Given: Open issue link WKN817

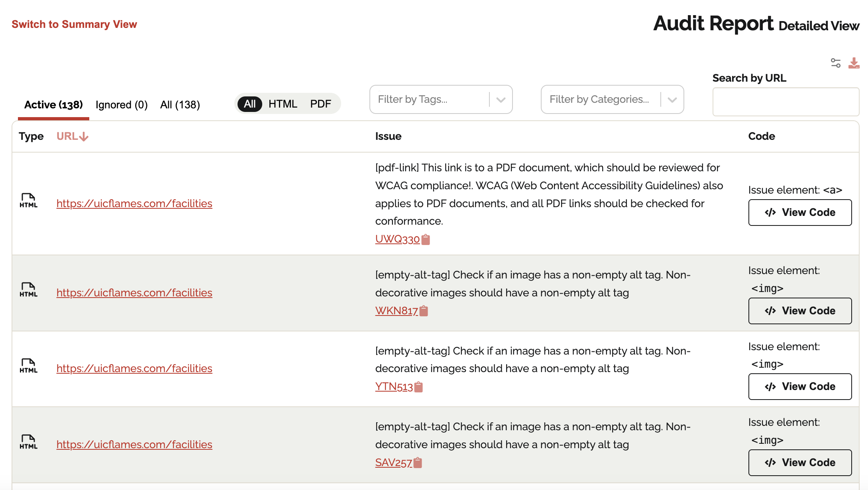Looking at the screenshot, I should (x=397, y=311).
